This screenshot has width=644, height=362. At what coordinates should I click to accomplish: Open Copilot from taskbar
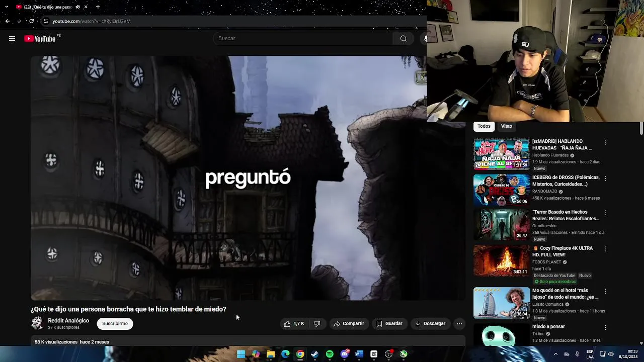[256, 354]
